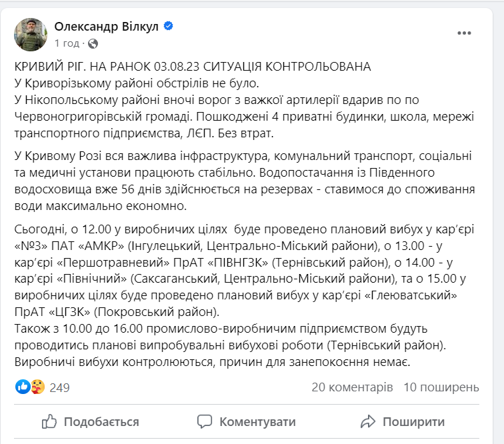The image size is (504, 444).
Task: Click the share arrow icon beside Поширити
Action: point(367,421)
